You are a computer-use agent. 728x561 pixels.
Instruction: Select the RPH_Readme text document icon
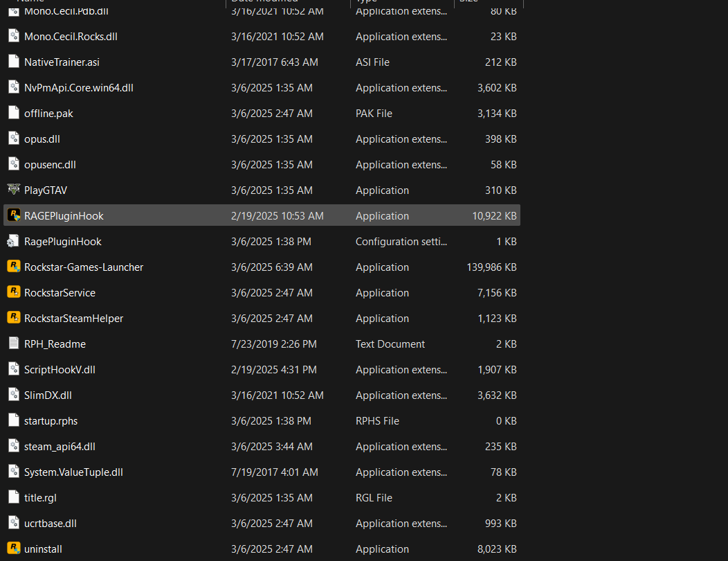pyautogui.click(x=14, y=344)
